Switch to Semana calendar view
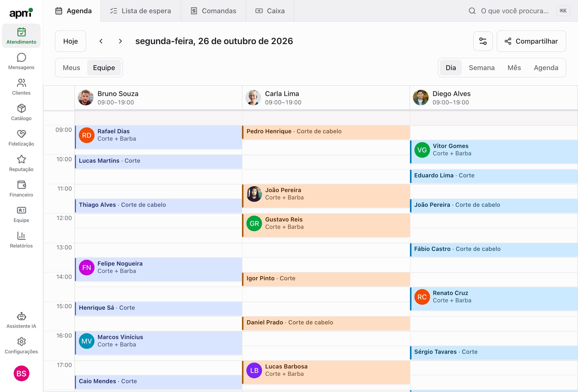 coord(482,68)
